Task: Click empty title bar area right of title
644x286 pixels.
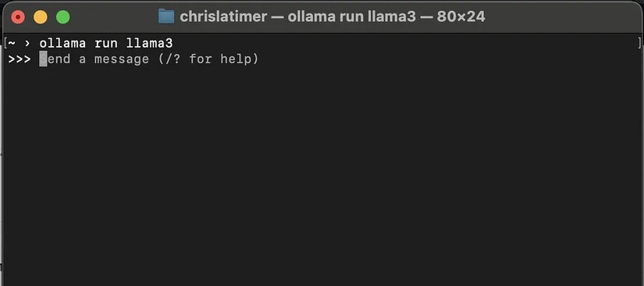Action: tap(563, 17)
